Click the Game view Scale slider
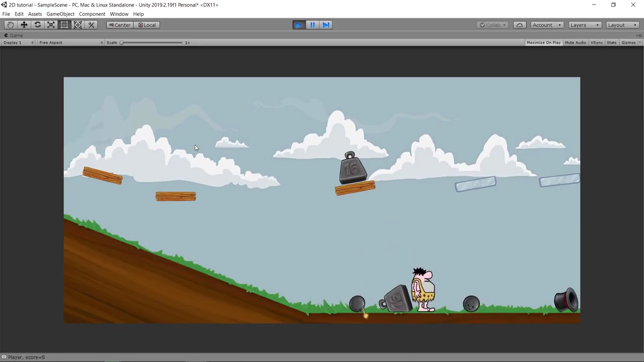The width and height of the screenshot is (644, 362). tap(151, 42)
